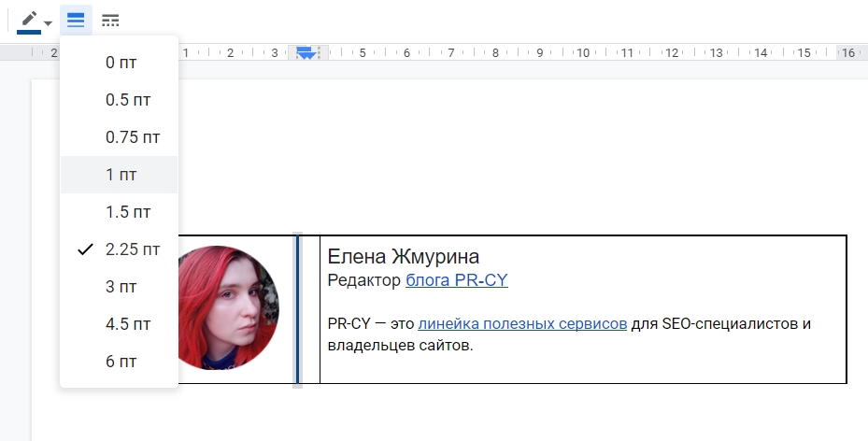Image resolution: width=868 pixels, height=441 pixels.
Task: Select 0 пт border width
Action: coord(119,63)
